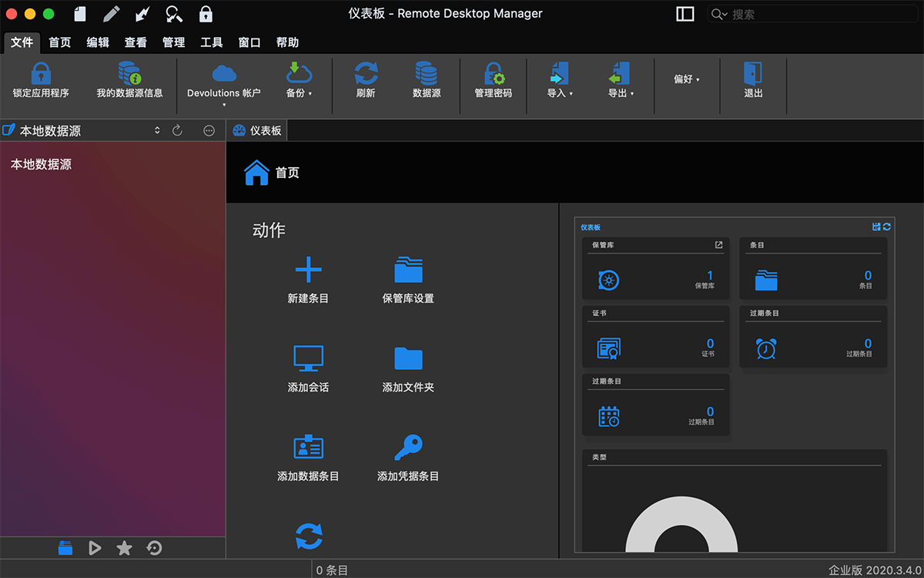Click the vault gear icon in 保管库 card
Viewport: 924px width, 578px height.
608,281
